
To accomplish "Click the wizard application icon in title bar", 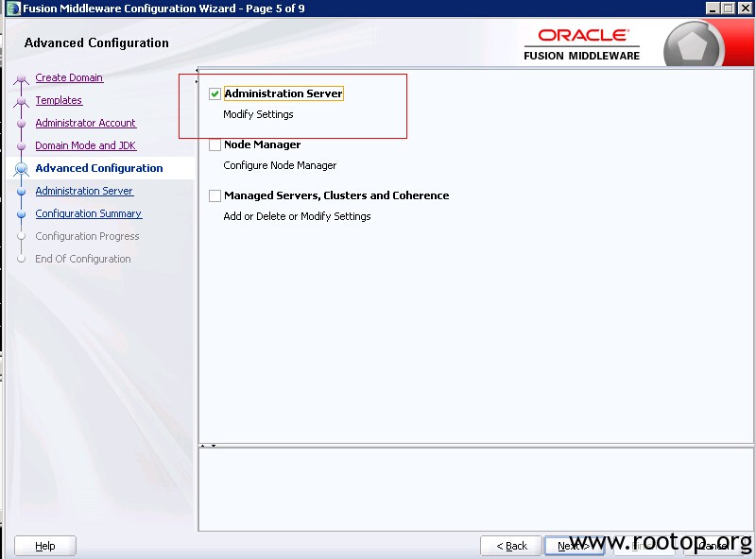I will coord(13,8).
